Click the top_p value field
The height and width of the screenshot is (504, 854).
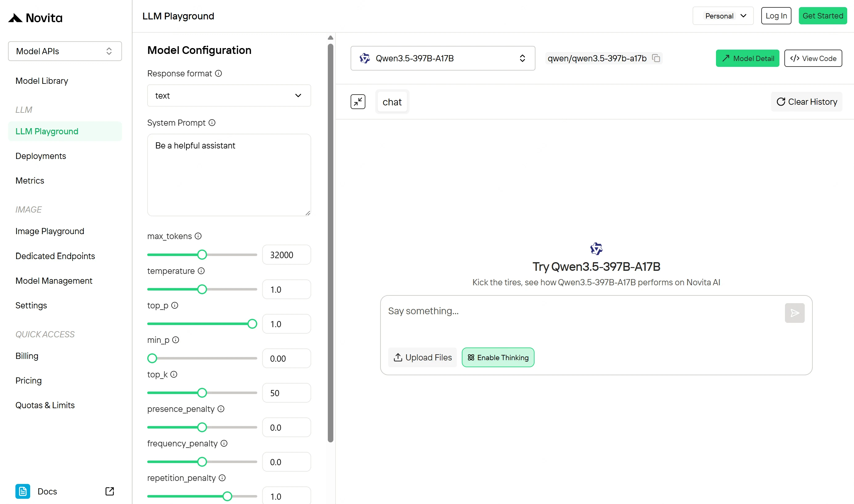pos(286,324)
